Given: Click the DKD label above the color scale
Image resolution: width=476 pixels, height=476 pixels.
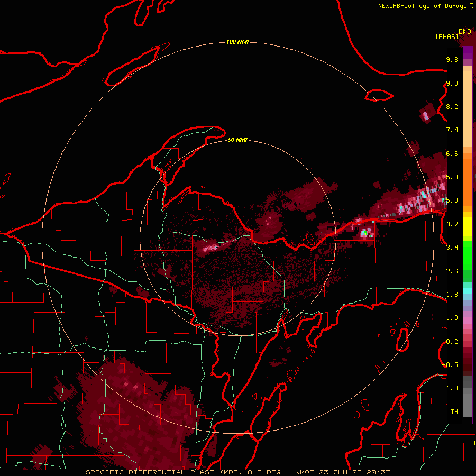Looking at the screenshot, I should point(465,32).
